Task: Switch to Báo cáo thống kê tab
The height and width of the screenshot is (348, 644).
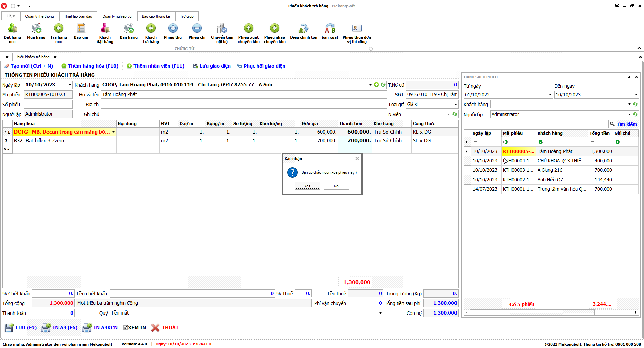Action: coord(156,16)
